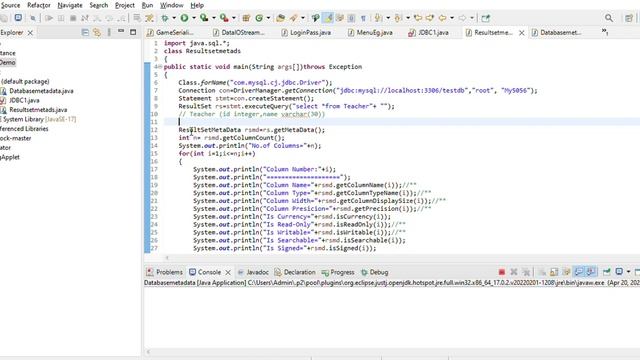Switch to the Declaration view tab
This screenshot has width=640, height=360.
[x=295, y=272]
